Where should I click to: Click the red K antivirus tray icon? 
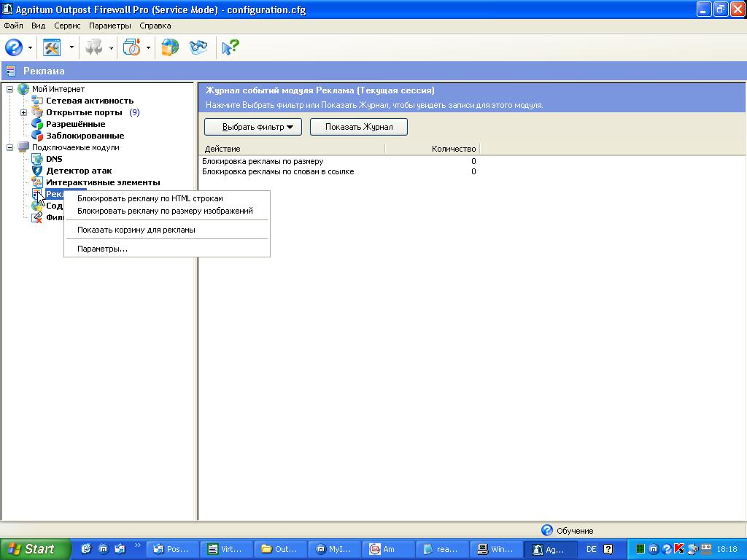coord(679,549)
